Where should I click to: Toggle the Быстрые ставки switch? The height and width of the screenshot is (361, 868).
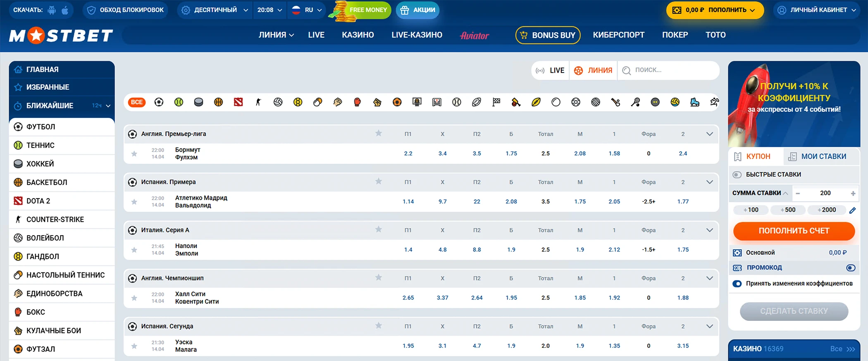click(x=737, y=175)
